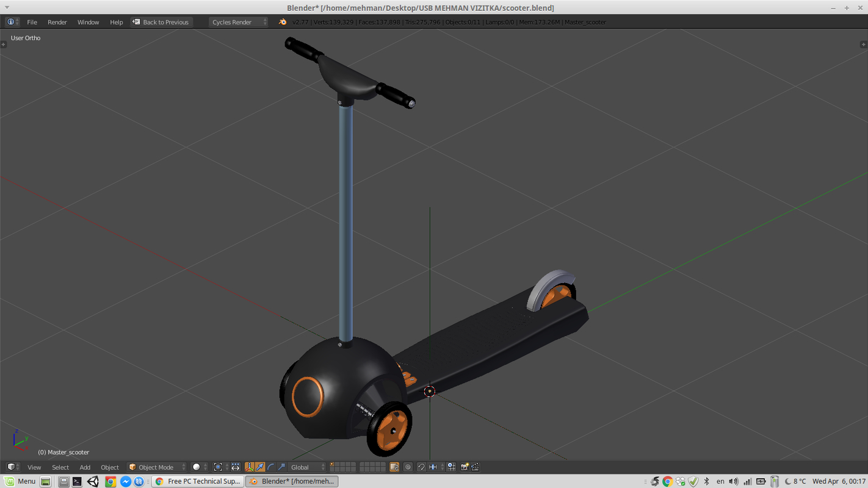Open the Global transform orientation dropdown

(300, 467)
